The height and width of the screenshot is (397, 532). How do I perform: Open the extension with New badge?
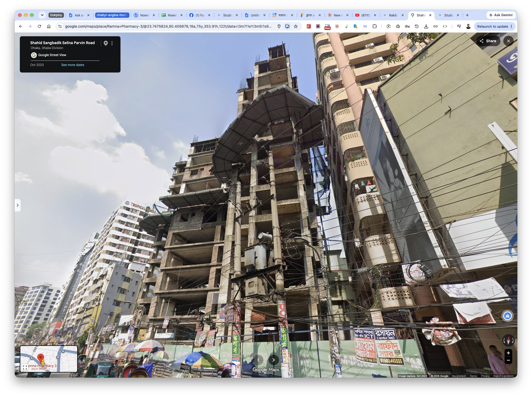328,27
